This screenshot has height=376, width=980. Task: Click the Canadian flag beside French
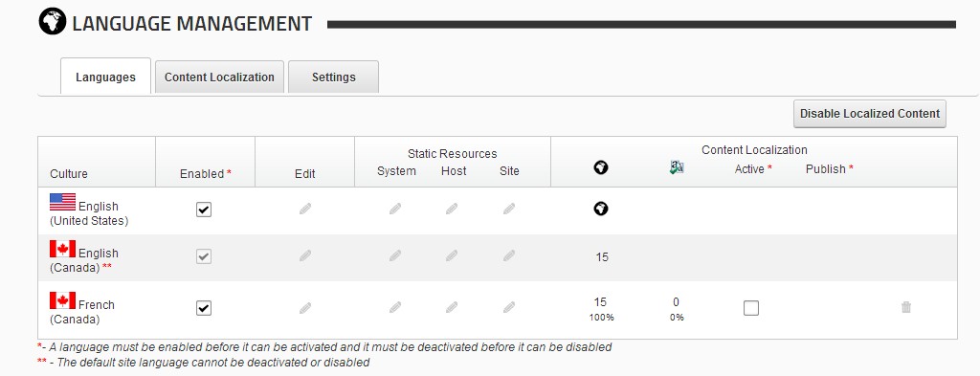coord(62,300)
